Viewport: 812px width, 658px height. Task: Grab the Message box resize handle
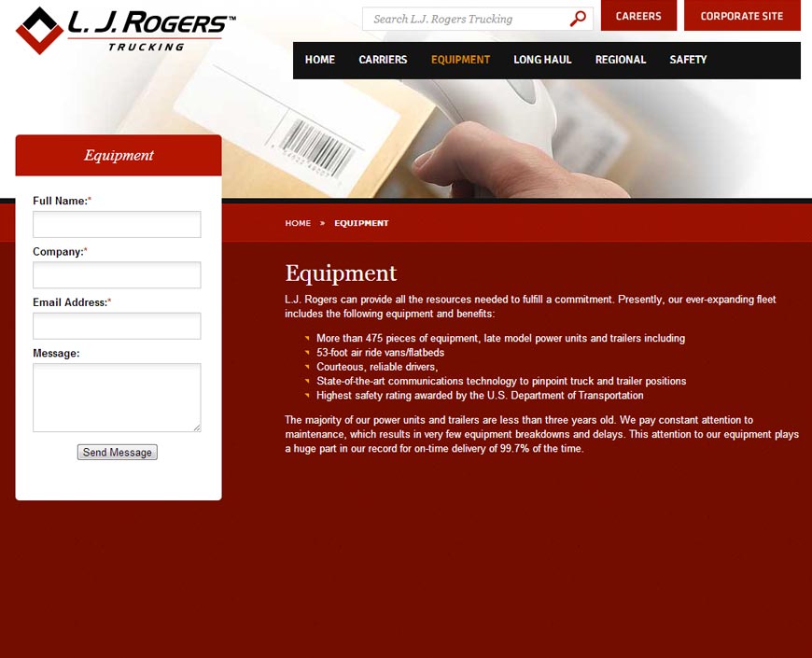[x=197, y=428]
